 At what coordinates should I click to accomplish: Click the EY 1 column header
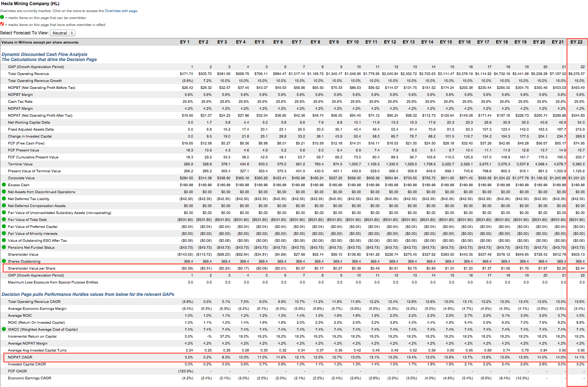click(185, 42)
